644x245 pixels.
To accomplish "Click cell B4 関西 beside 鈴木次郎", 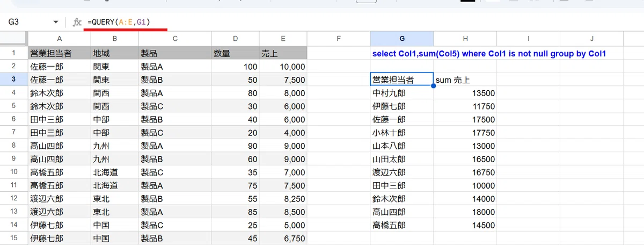I will pyautogui.click(x=114, y=93).
